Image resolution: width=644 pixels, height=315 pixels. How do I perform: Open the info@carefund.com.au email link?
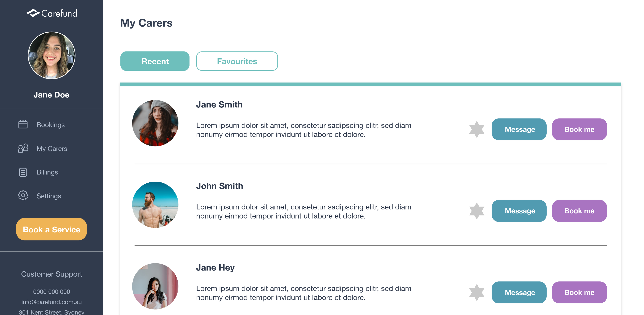51,302
